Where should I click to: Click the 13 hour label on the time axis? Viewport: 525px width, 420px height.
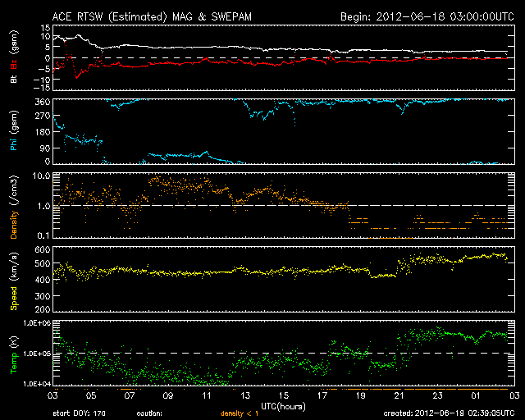(245, 396)
